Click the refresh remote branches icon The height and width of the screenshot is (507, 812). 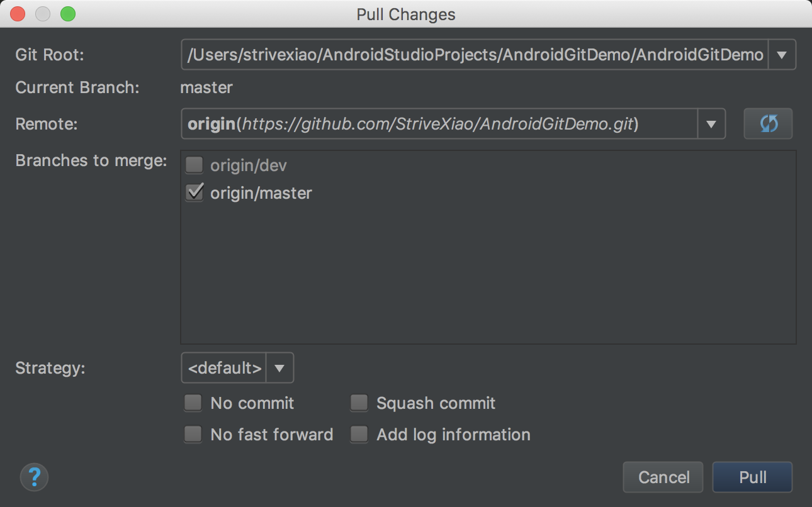tap(768, 124)
